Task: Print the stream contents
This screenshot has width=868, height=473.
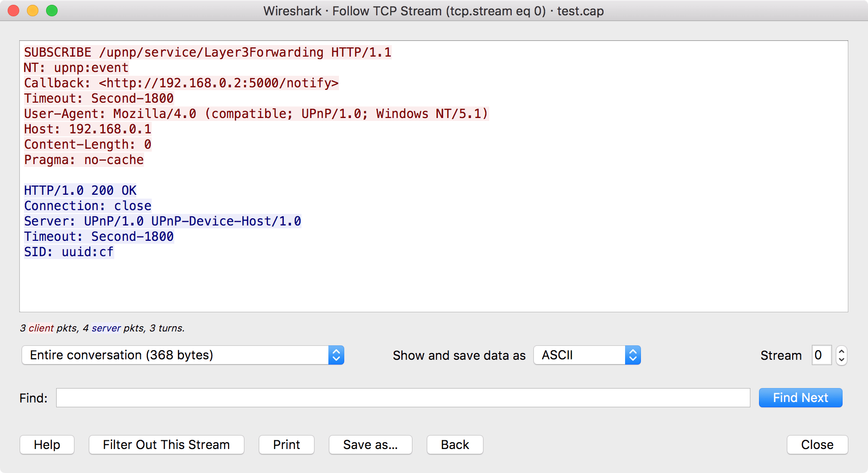Action: tap(286, 444)
